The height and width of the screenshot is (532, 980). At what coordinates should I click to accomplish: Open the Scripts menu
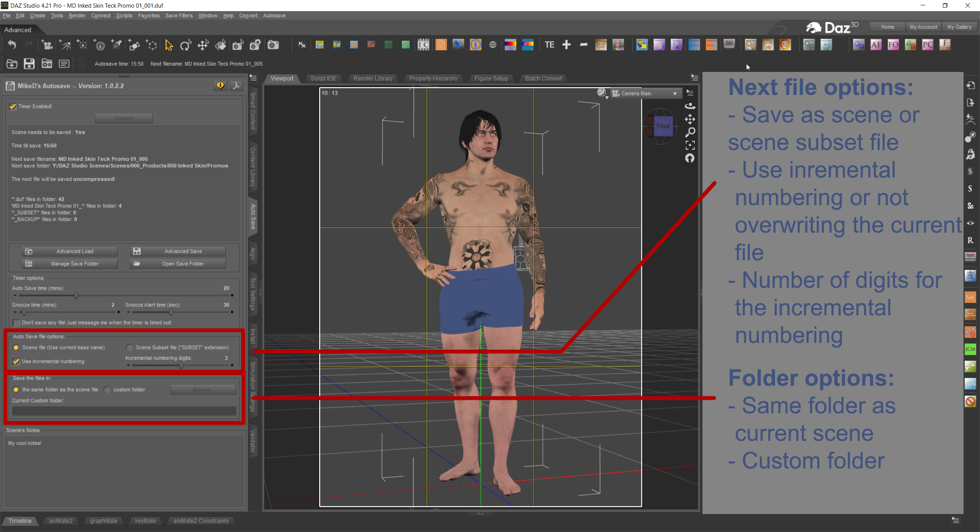pyautogui.click(x=124, y=16)
